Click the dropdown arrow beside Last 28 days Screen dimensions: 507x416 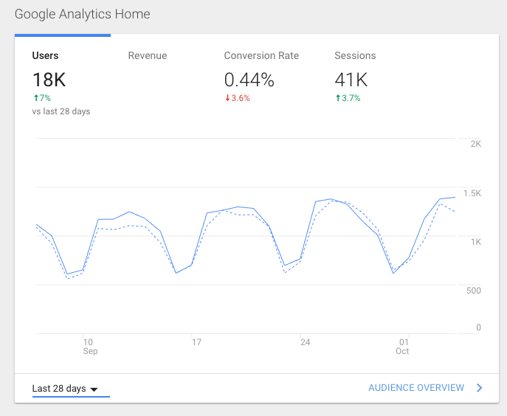pos(94,389)
